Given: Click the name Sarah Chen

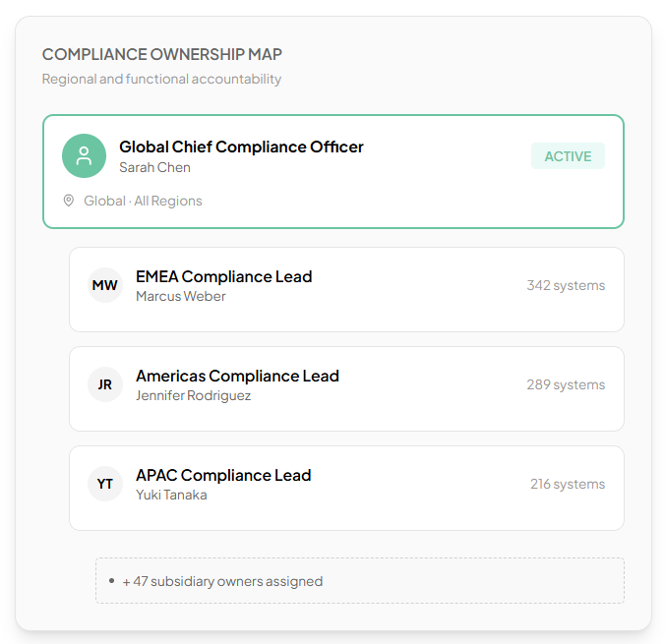Looking at the screenshot, I should [154, 167].
